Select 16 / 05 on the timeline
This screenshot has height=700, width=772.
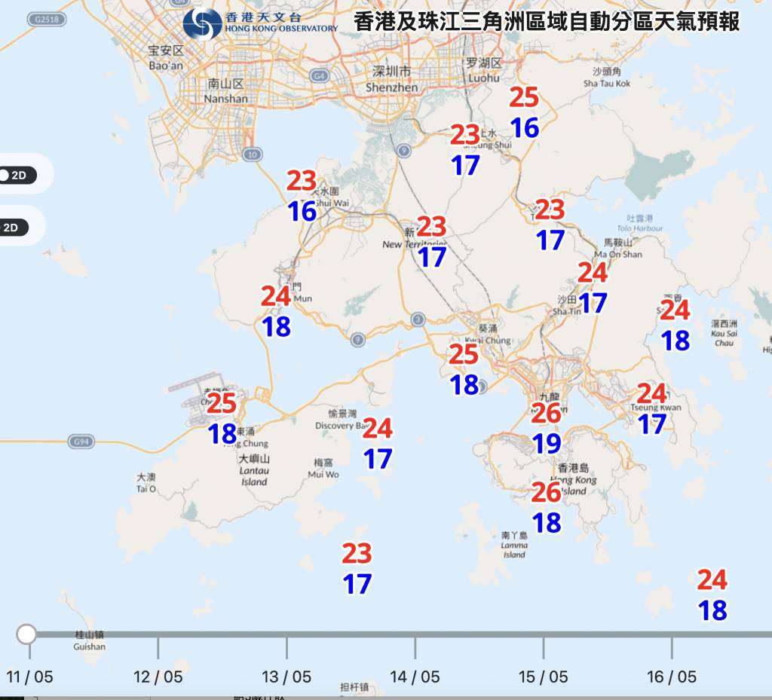pyautogui.click(x=672, y=677)
